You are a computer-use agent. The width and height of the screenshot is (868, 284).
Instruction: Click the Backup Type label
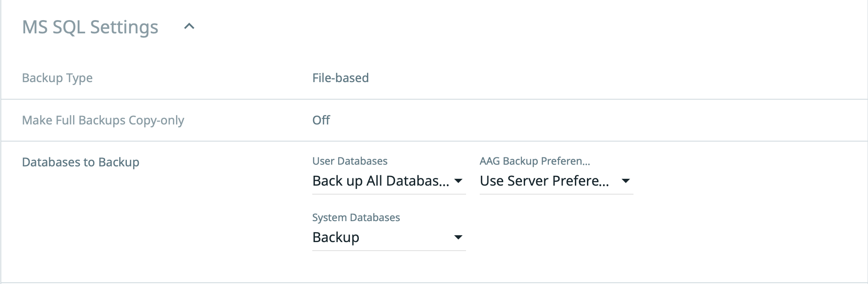point(57,78)
